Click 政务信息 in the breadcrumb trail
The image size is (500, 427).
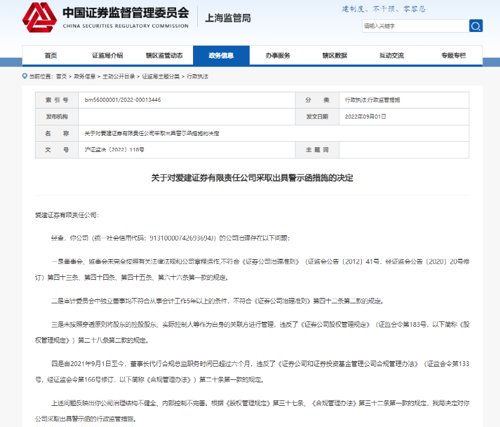tap(85, 76)
